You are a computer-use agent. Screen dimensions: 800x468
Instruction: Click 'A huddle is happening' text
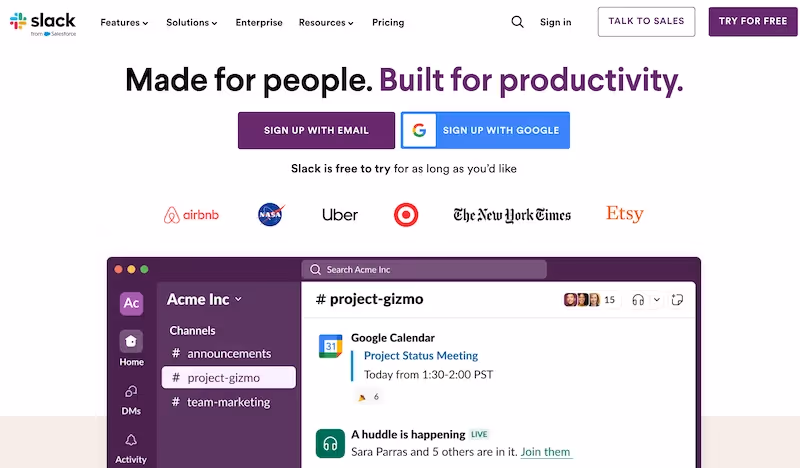point(408,434)
